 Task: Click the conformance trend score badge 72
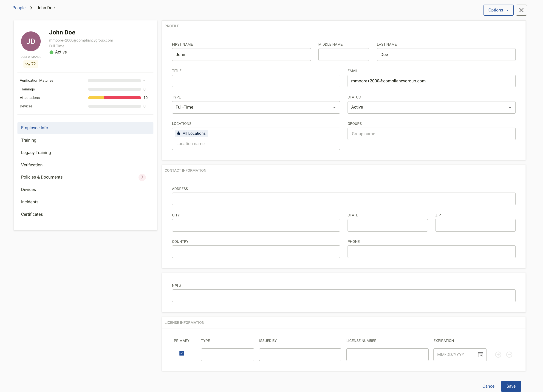coord(31,64)
